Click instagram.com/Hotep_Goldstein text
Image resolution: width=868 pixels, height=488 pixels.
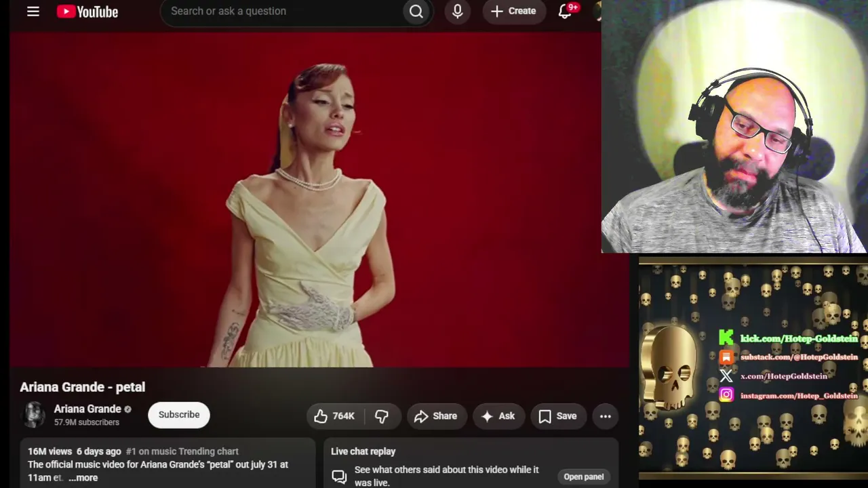click(x=800, y=395)
